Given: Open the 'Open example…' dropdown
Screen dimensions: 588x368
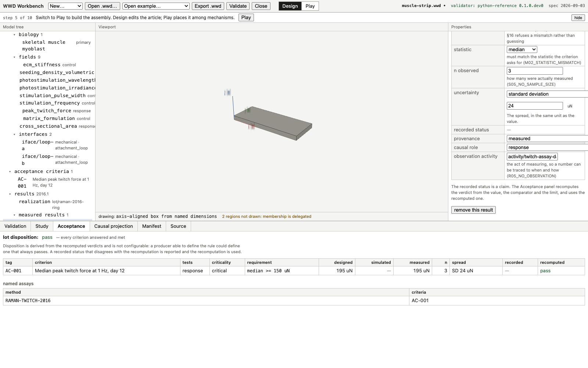Looking at the screenshot, I should (x=156, y=6).
